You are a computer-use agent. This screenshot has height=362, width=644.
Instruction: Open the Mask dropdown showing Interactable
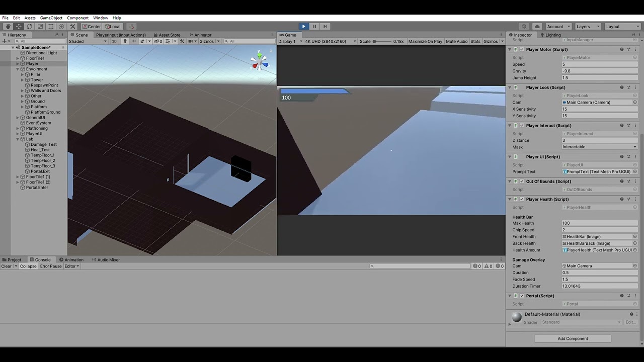pyautogui.click(x=599, y=147)
